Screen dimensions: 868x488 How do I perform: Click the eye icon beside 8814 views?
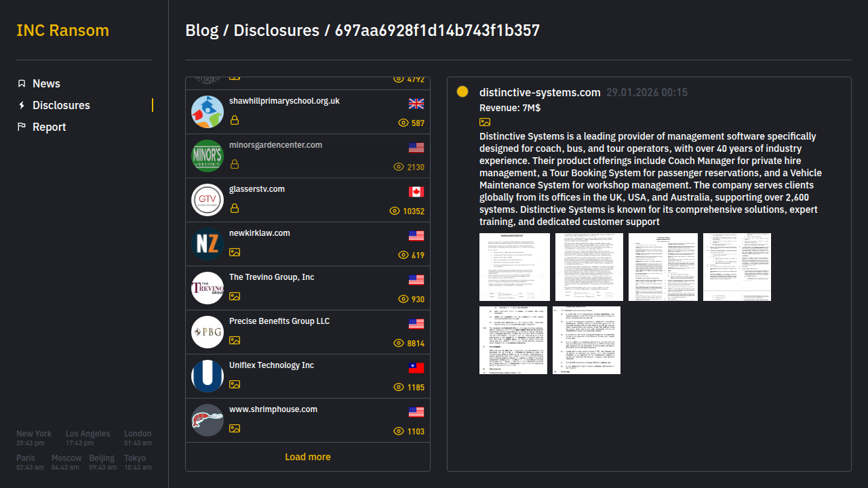tap(399, 343)
